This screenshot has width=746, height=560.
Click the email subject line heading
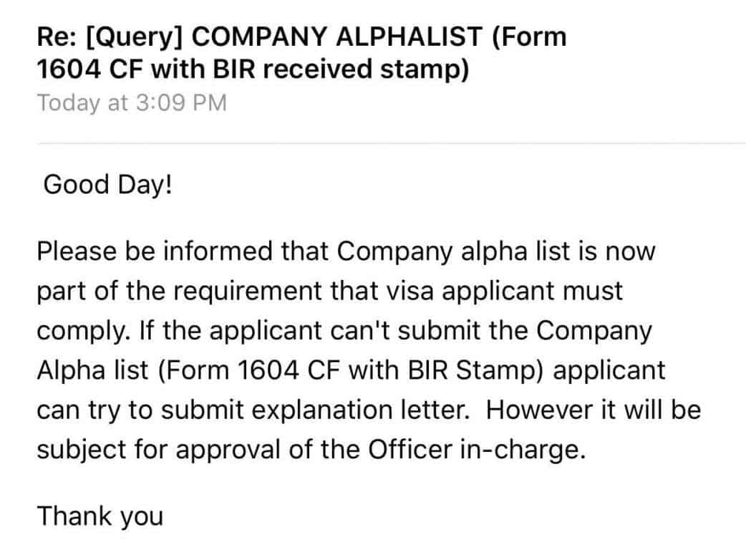[301, 52]
